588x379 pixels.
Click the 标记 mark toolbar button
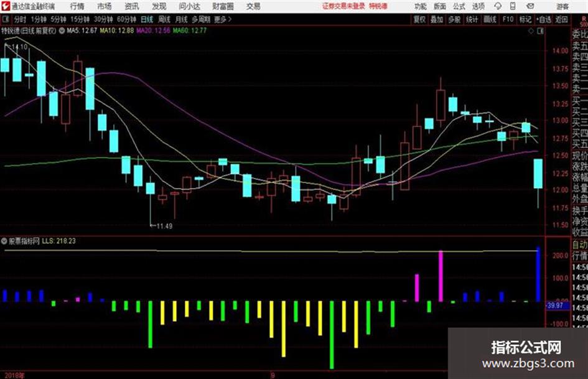[x=525, y=19]
